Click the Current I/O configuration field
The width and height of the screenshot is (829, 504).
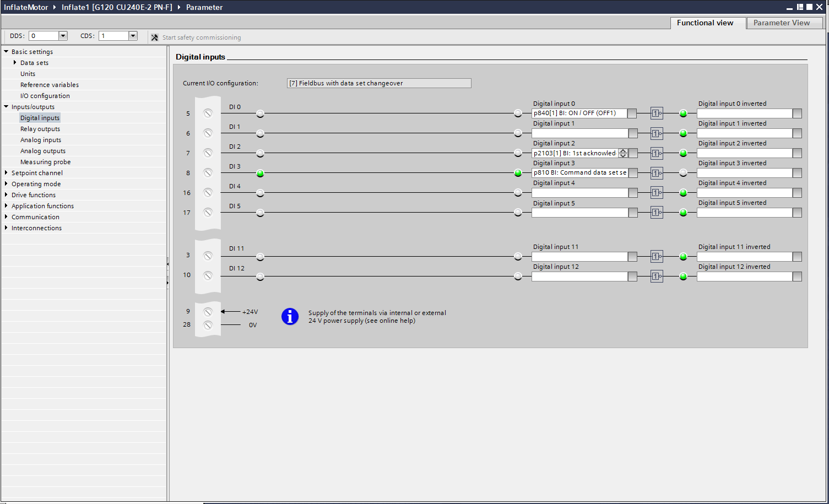(x=379, y=83)
